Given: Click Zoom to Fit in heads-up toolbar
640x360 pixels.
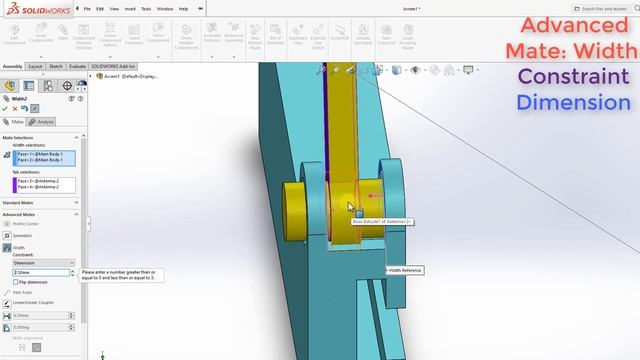Looking at the screenshot, I should pos(321,70).
